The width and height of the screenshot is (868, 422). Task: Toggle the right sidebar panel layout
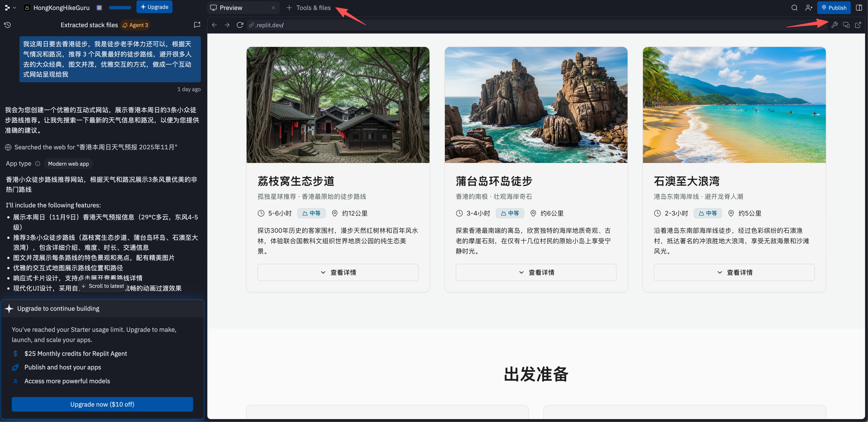pos(859,8)
